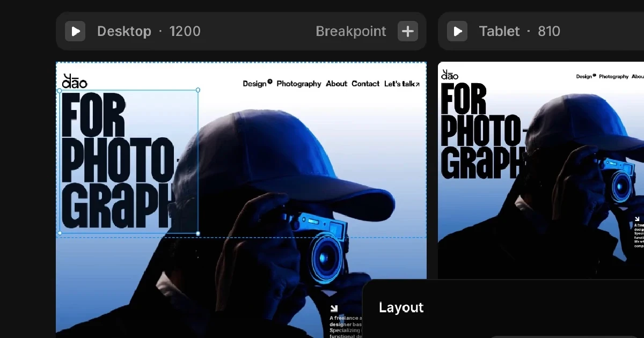Click the Layout panel heading

(401, 307)
